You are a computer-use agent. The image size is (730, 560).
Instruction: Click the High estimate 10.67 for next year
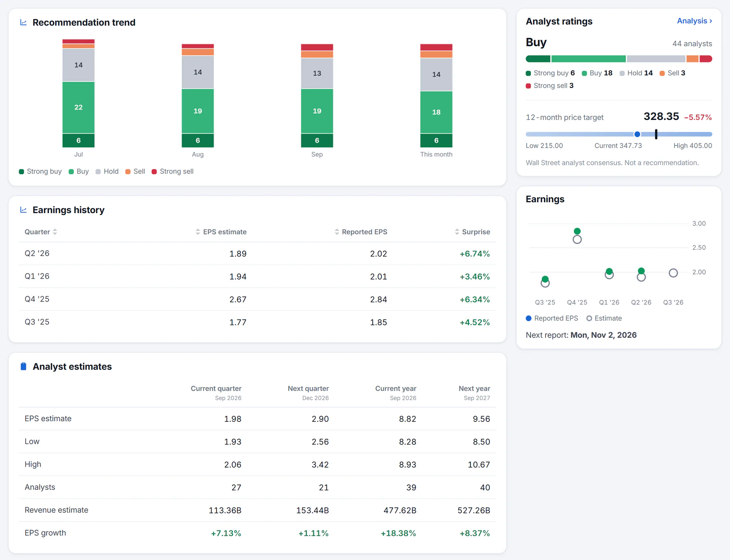coord(479,465)
